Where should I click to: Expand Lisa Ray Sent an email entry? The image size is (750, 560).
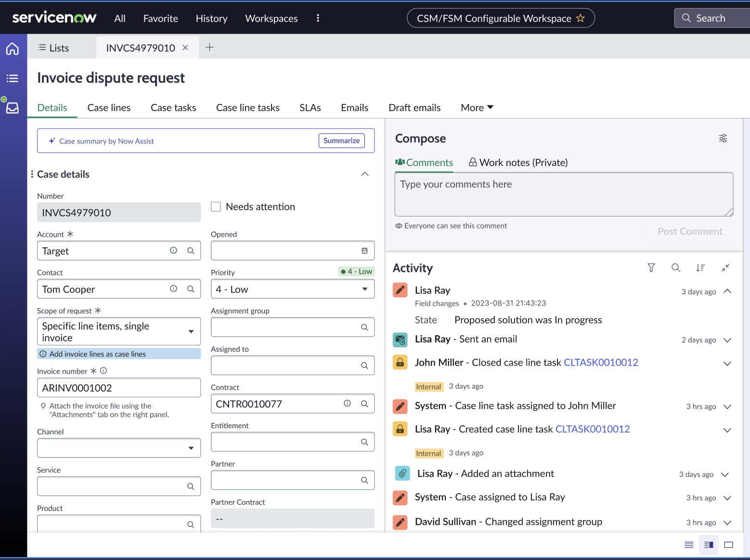[x=727, y=340]
